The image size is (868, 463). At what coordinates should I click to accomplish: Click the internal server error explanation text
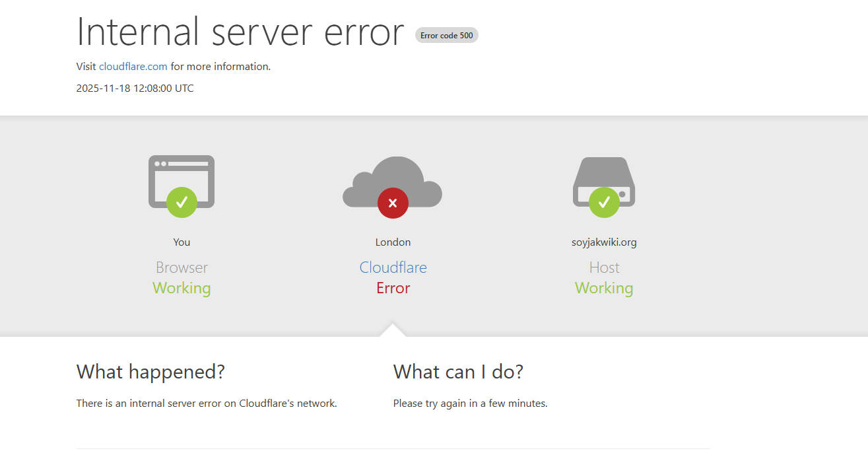coord(207,404)
